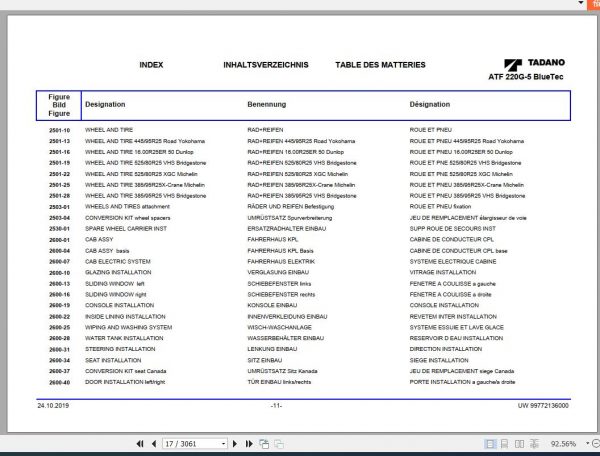Viewport: 600px width, 456px height.
Task: Click INNENVERKLEIDUNG EINBAU
Action: tap(287, 317)
